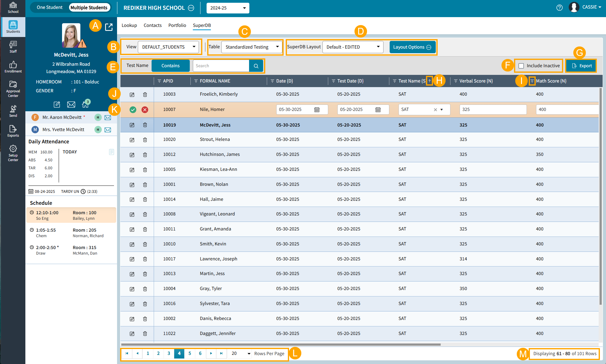Confirm row edit with green checkmark
Image resolution: width=606 pixels, height=364 pixels.
(133, 110)
